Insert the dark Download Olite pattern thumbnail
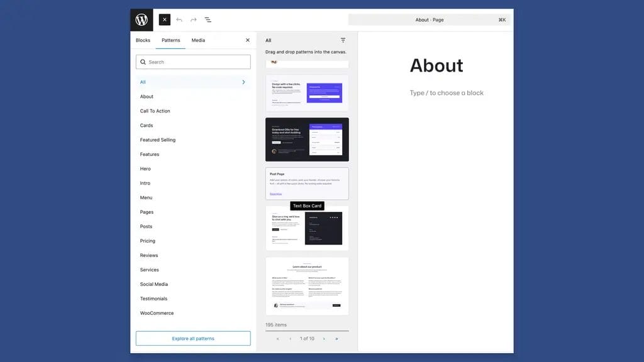The height and width of the screenshot is (362, 644). pyautogui.click(x=307, y=140)
